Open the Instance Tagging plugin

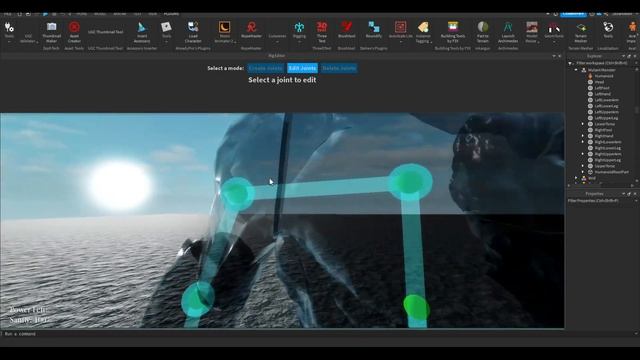[x=423, y=32]
